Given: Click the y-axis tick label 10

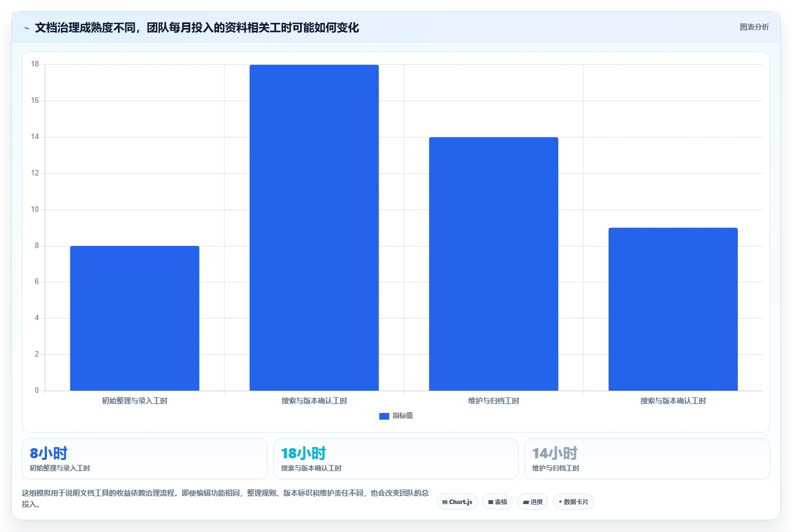Looking at the screenshot, I should click(35, 210).
